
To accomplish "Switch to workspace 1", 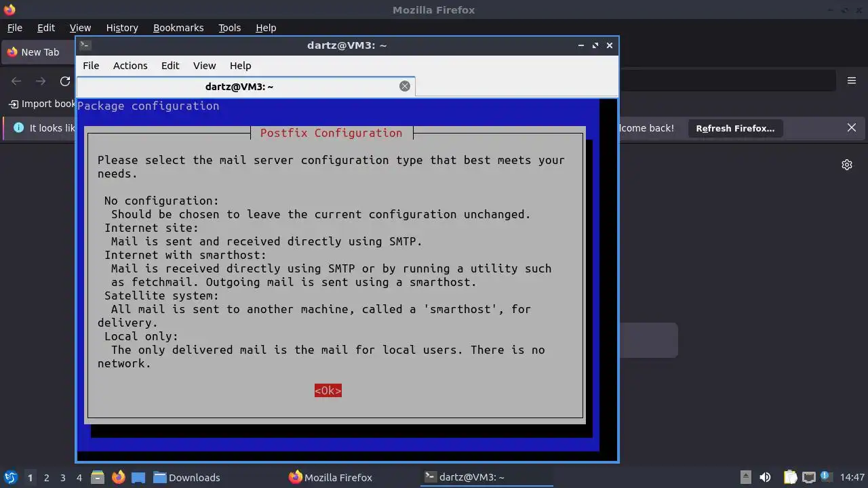I will click(x=30, y=477).
